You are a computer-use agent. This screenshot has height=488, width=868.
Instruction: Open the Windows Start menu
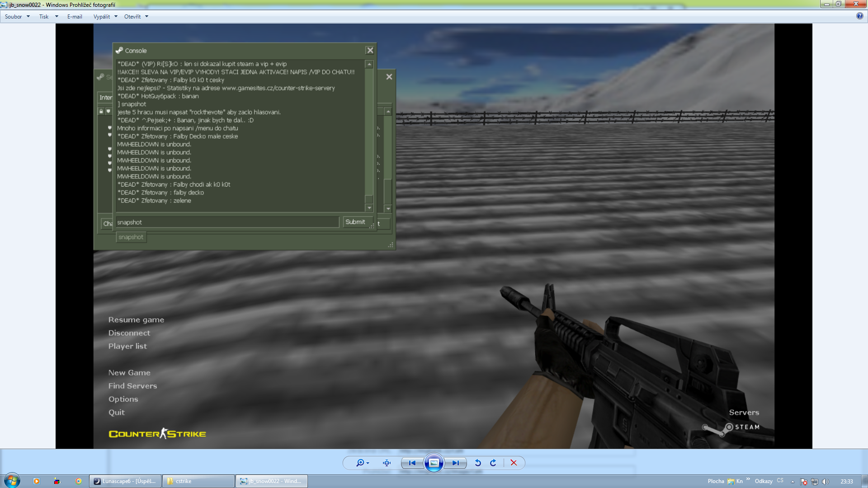(12, 481)
